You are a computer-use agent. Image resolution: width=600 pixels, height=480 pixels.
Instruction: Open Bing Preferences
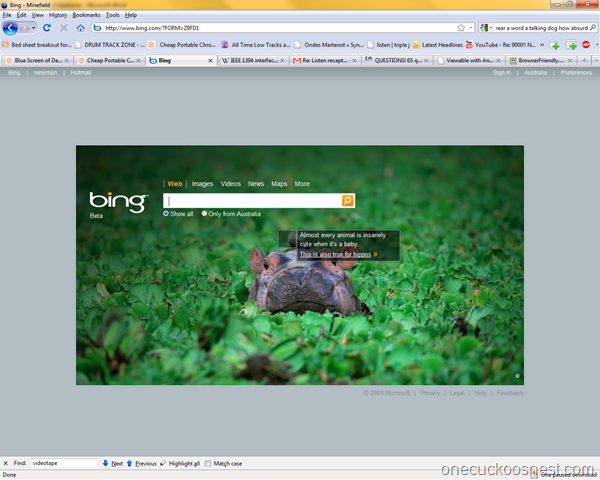point(576,73)
